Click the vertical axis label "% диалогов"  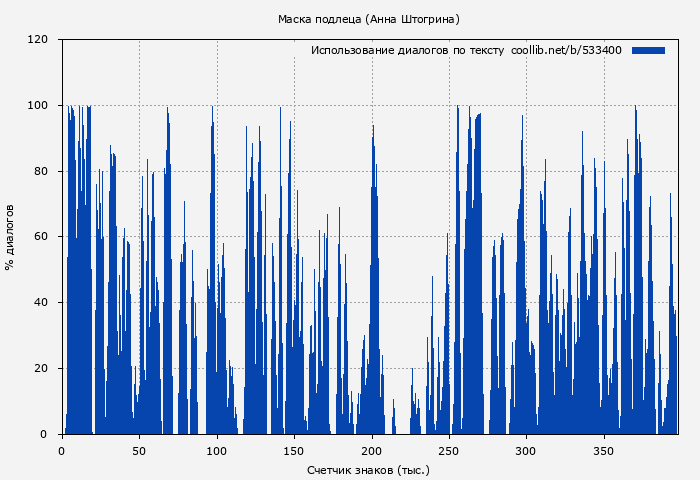click(11, 237)
